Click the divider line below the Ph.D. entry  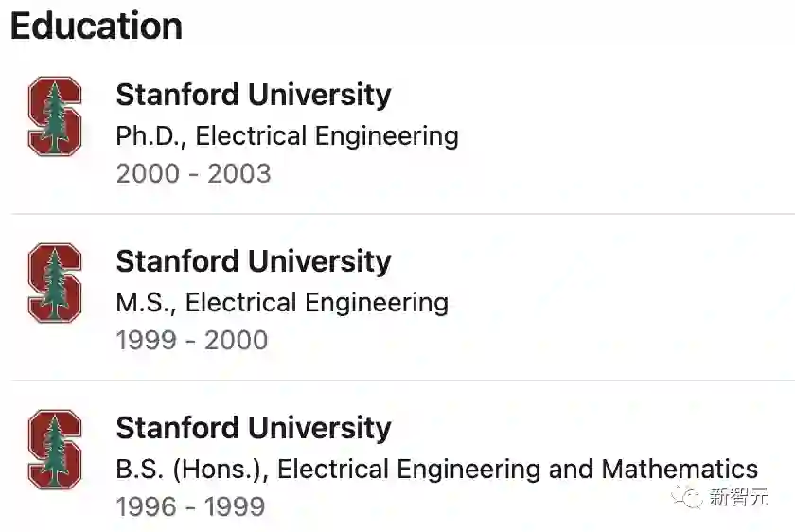[x=402, y=215]
